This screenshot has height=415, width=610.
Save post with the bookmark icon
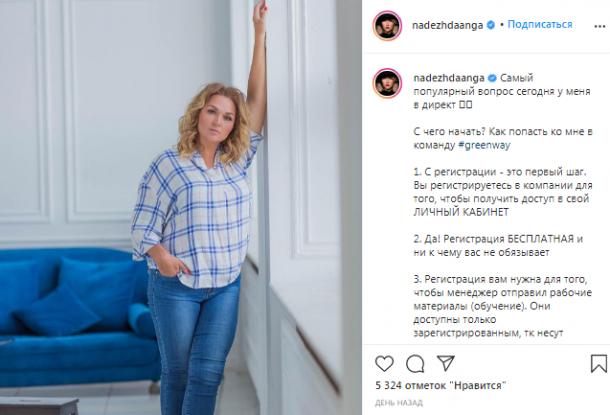pos(598,363)
